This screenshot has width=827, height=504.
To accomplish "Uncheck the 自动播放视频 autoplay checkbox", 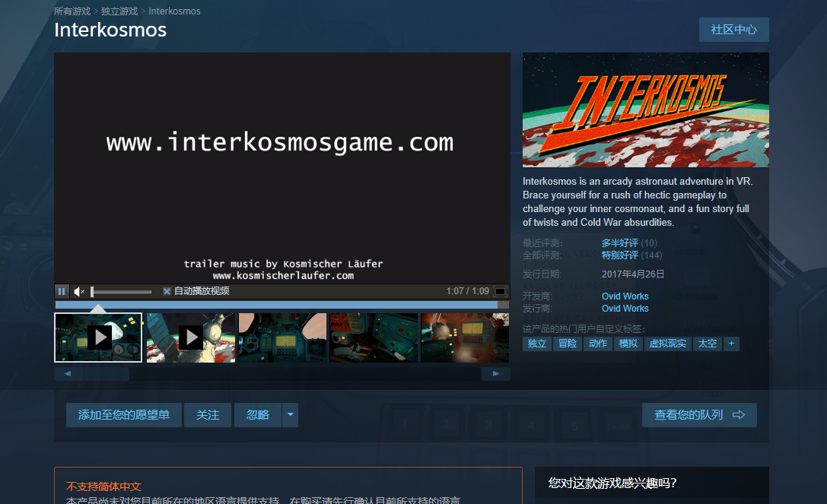I will [167, 291].
